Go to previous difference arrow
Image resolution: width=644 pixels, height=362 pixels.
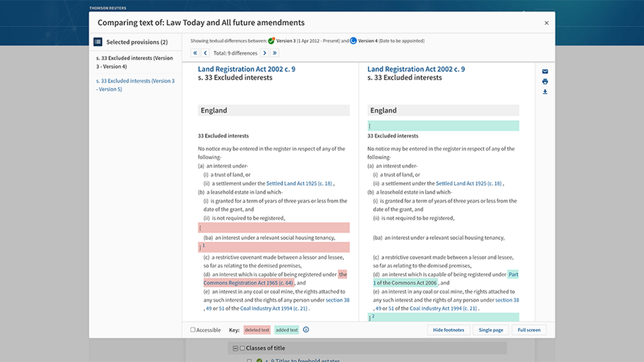[205, 53]
